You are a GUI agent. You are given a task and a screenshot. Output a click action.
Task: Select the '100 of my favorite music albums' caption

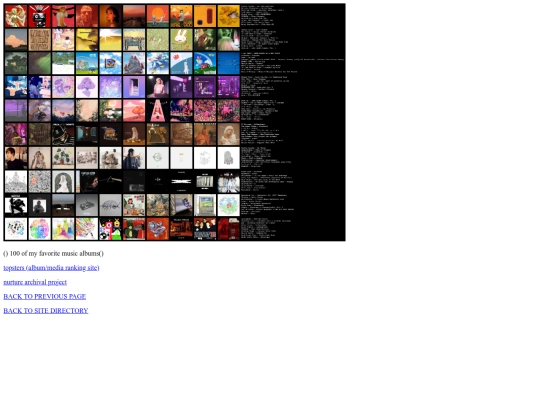pyautogui.click(x=53, y=253)
